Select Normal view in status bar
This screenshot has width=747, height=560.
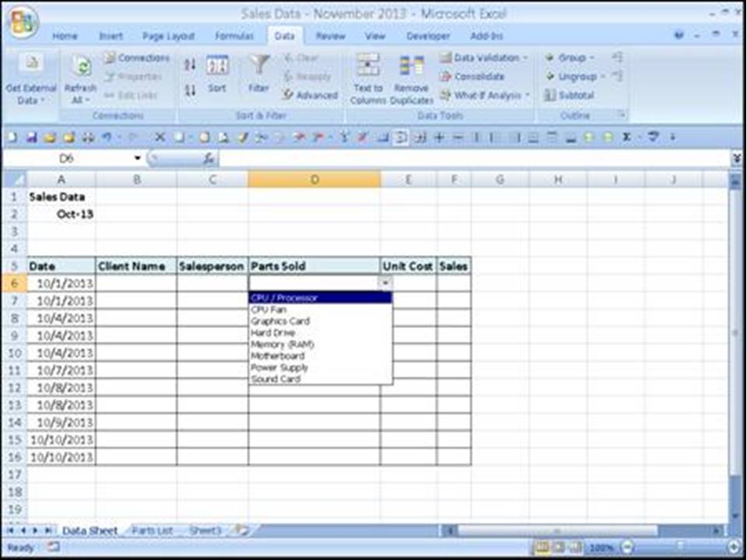pos(542,548)
